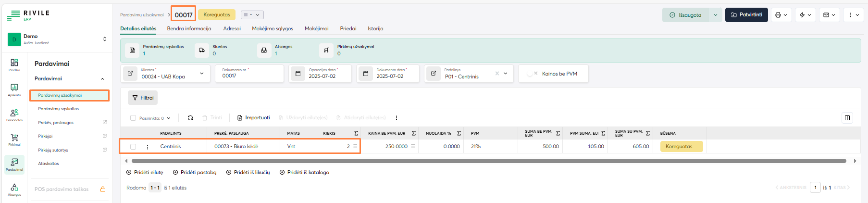
Task: Toggle the Kainos be PVM switch
Action: click(x=532, y=74)
